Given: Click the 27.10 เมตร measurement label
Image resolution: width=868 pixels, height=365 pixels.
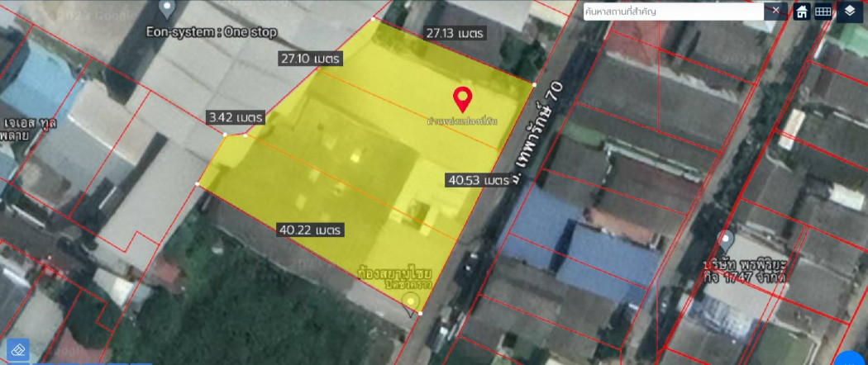Looking at the screenshot, I should click(x=311, y=58).
